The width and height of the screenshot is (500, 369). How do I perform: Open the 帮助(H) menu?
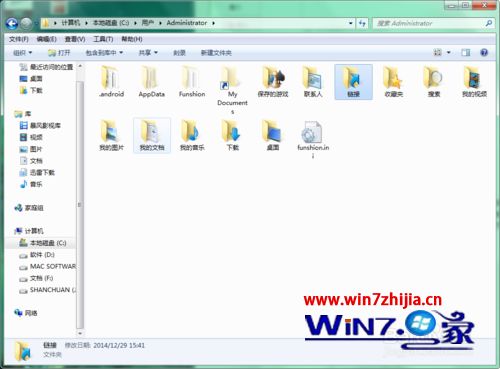click(132, 39)
